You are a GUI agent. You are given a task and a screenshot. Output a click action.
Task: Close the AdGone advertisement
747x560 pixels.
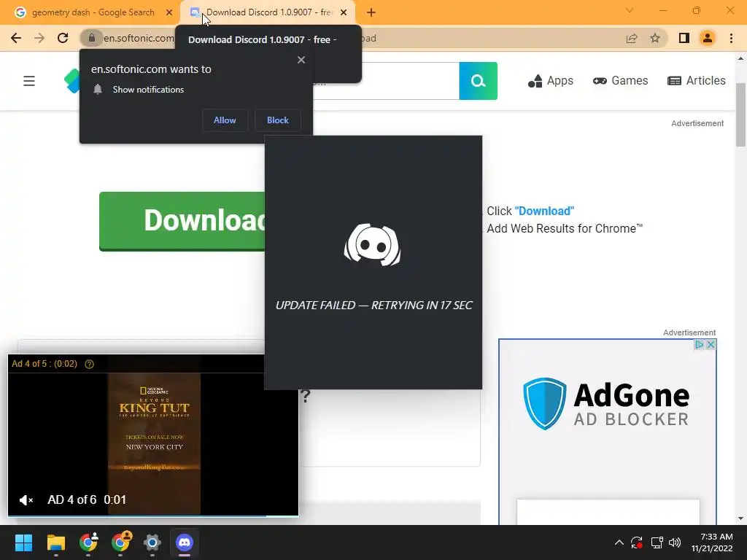pos(711,344)
